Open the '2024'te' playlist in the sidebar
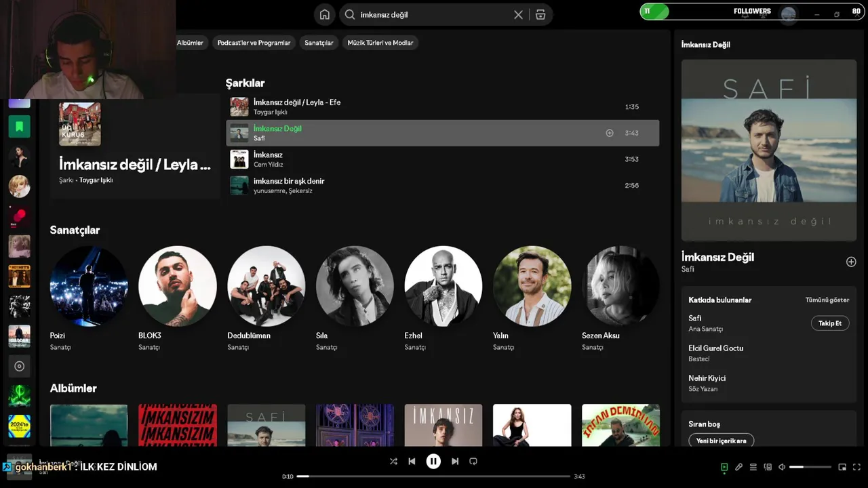Viewport: 868px width, 488px height. (19, 426)
